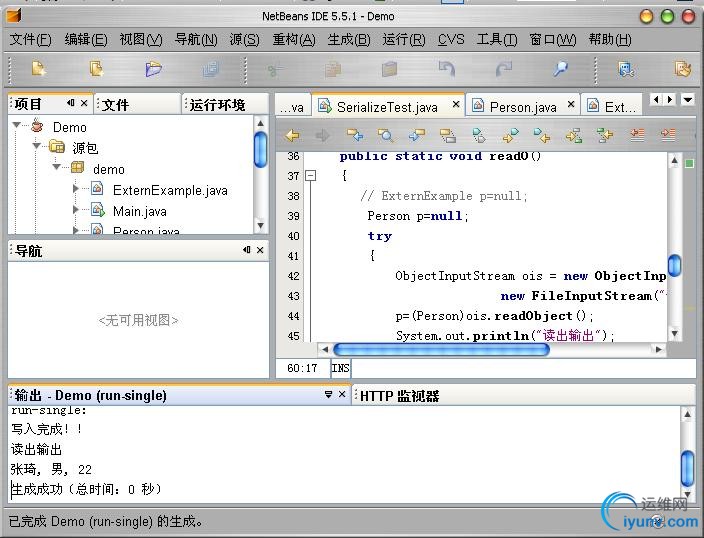Click the editor Forward gray arrow icon
The height and width of the screenshot is (538, 704).
(x=323, y=135)
